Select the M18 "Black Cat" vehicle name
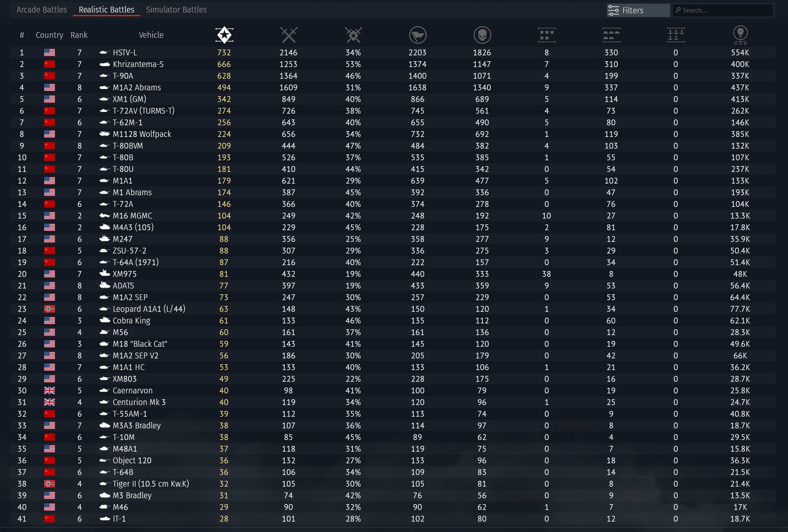Screen dimensions: 788x532 tap(140, 344)
